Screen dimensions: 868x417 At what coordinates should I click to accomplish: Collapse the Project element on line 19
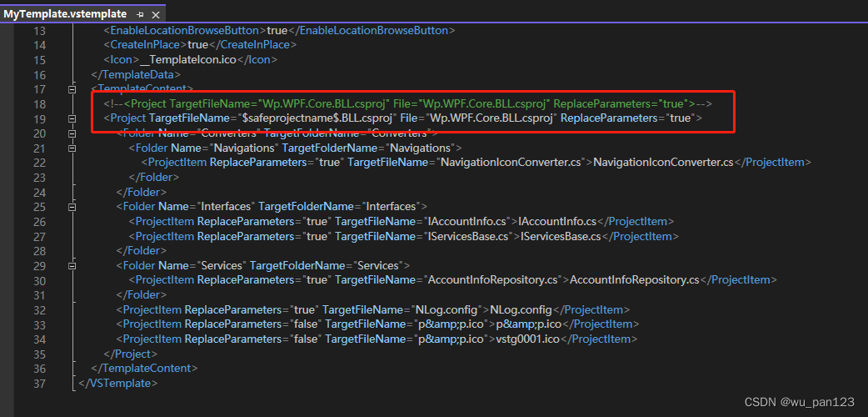coord(72,118)
